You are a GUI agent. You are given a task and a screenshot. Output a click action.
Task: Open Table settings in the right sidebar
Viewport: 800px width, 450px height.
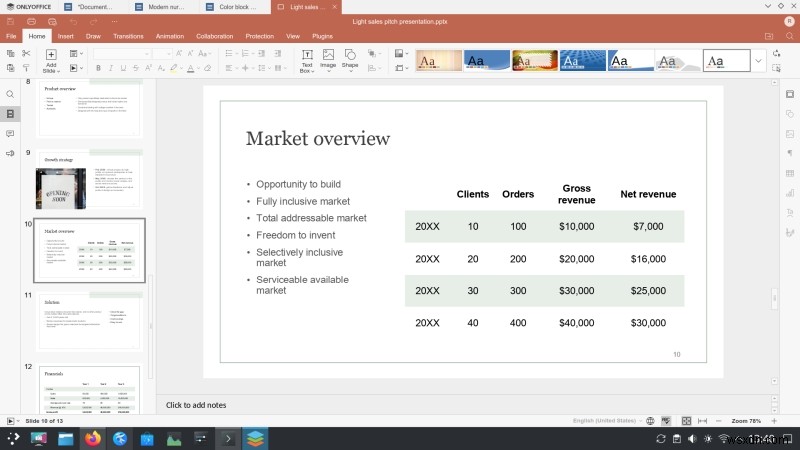[790, 173]
